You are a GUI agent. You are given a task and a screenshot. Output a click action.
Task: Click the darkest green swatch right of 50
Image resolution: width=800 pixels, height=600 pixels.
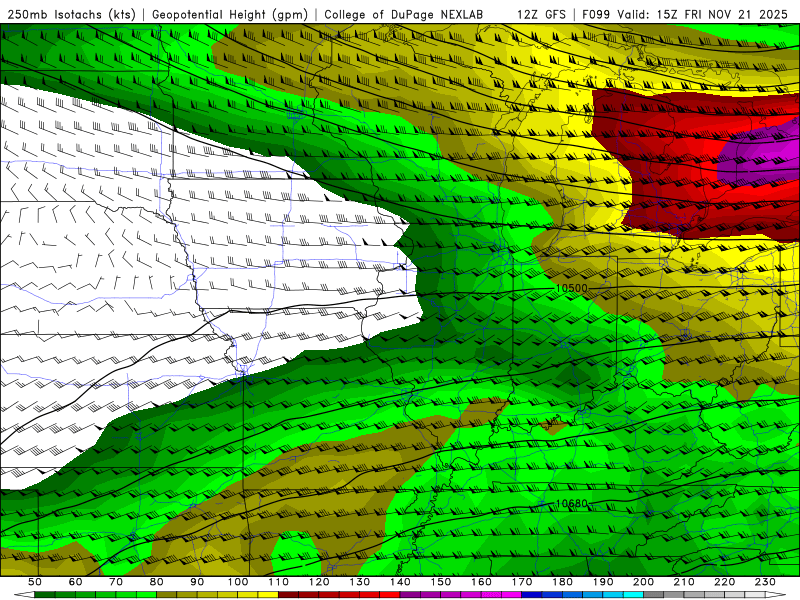coord(45,595)
